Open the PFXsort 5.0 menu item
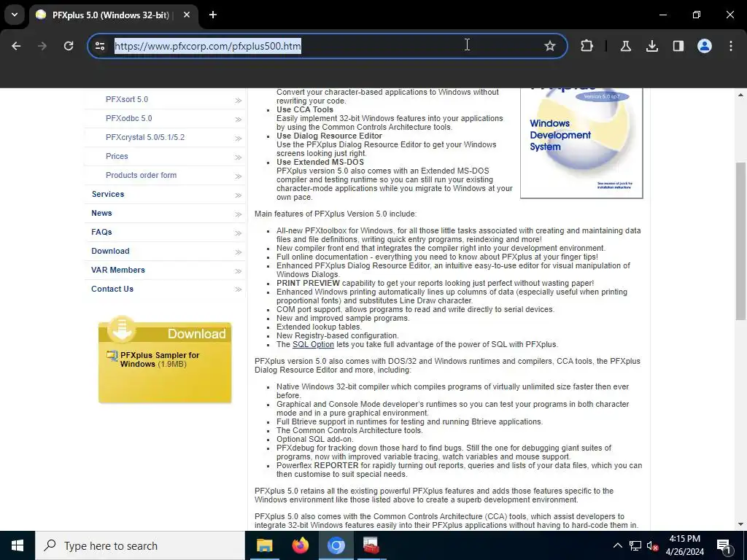The width and height of the screenshot is (747, 560). click(127, 99)
